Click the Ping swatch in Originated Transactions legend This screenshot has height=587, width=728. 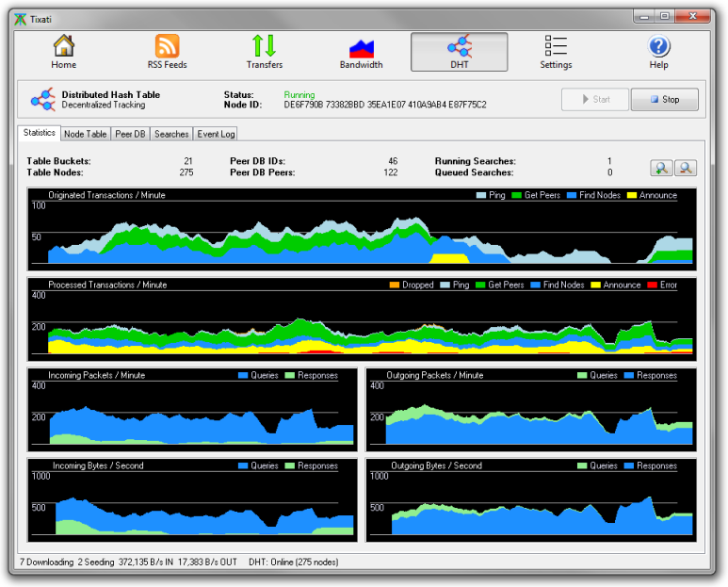(x=481, y=195)
